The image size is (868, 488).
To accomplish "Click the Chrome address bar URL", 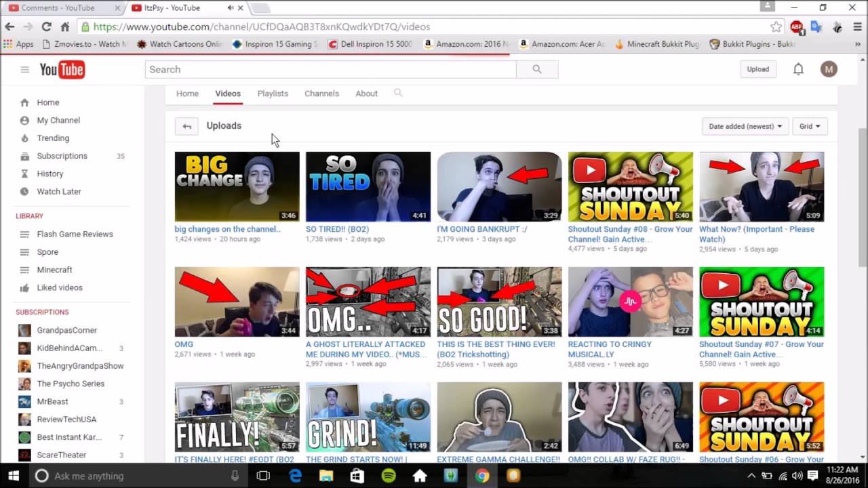I will tap(261, 26).
